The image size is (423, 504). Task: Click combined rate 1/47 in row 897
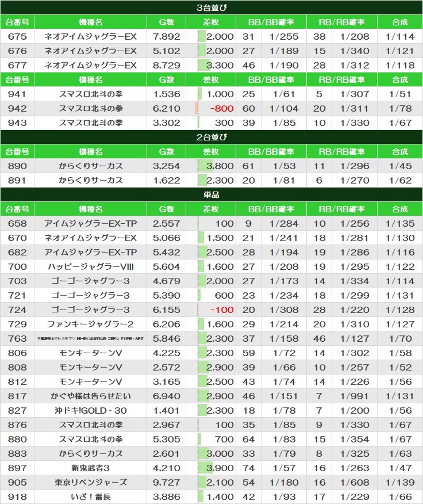[400, 468]
